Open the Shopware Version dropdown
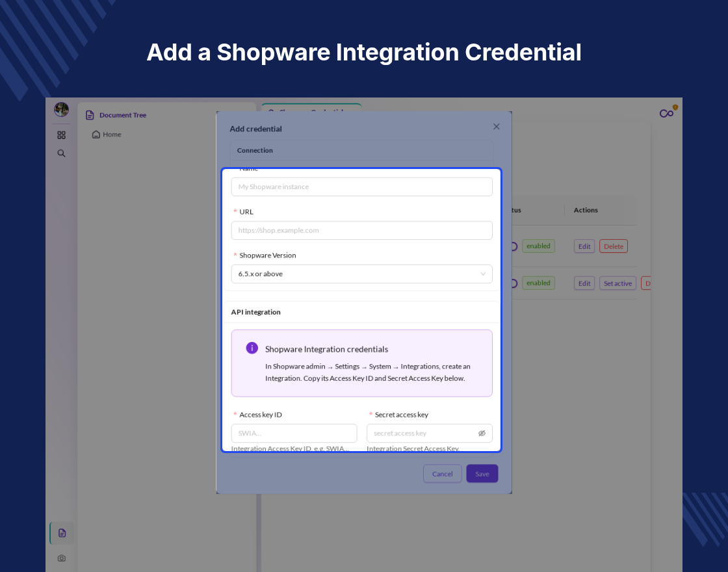728x572 pixels. [x=361, y=274]
